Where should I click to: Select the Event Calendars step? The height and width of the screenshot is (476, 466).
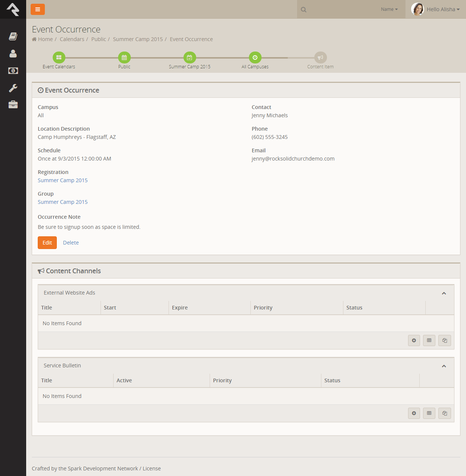click(59, 58)
